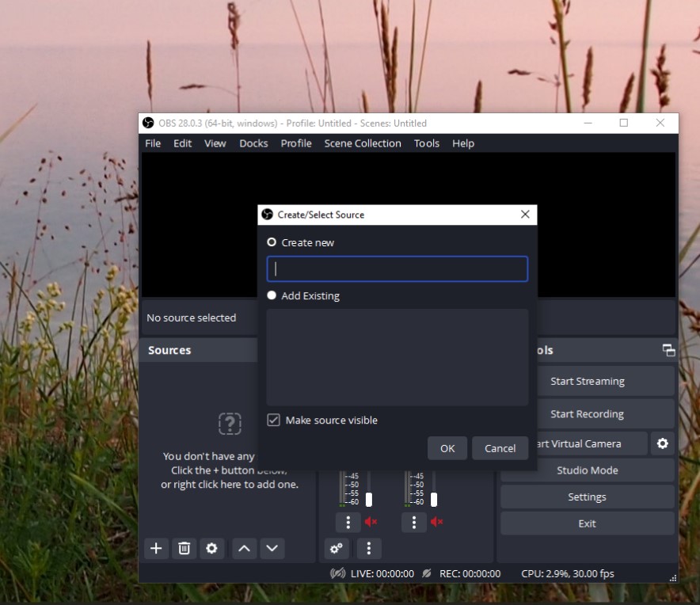The image size is (700, 605).
Task: Select the Create new radio button
Action: pos(272,242)
